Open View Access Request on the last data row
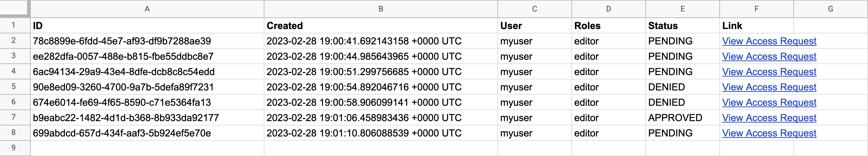 click(769, 133)
